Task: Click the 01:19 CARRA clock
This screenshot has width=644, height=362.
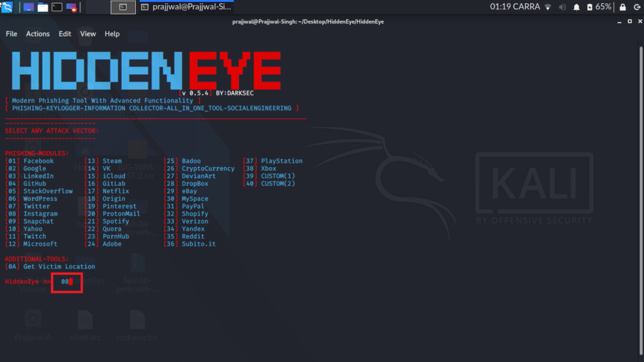Action: 514,7
